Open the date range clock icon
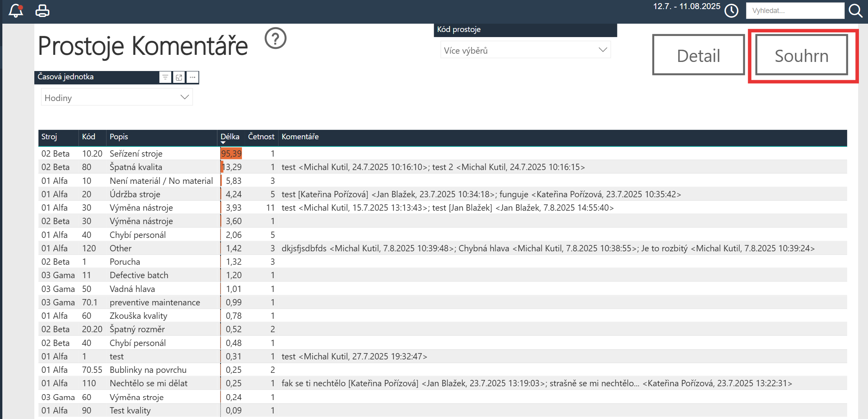This screenshot has height=419, width=868. pyautogui.click(x=731, y=11)
